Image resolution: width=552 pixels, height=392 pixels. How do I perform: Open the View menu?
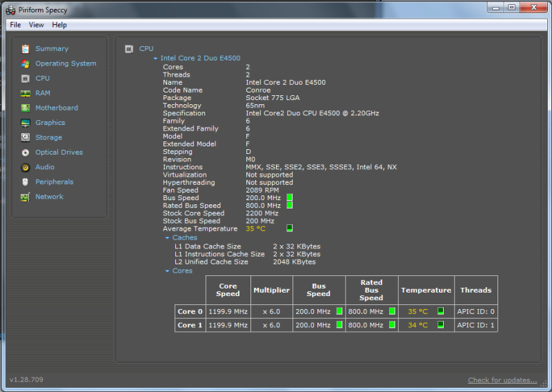point(37,25)
